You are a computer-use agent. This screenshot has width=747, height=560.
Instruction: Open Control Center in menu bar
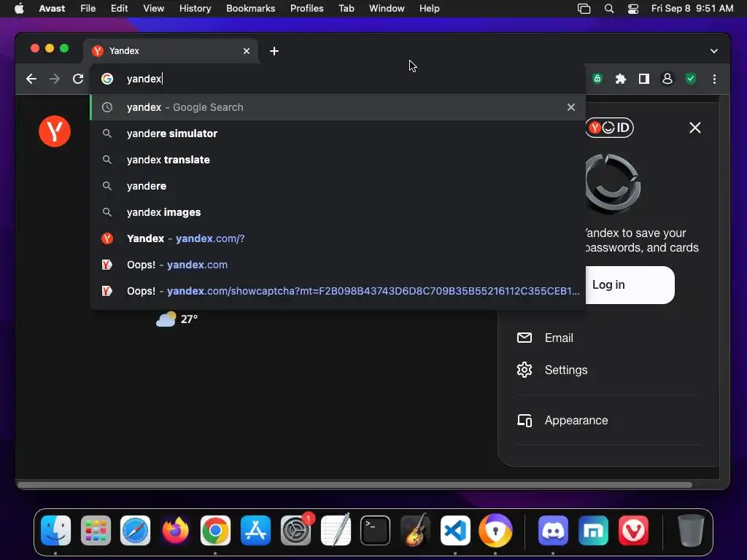[632, 9]
